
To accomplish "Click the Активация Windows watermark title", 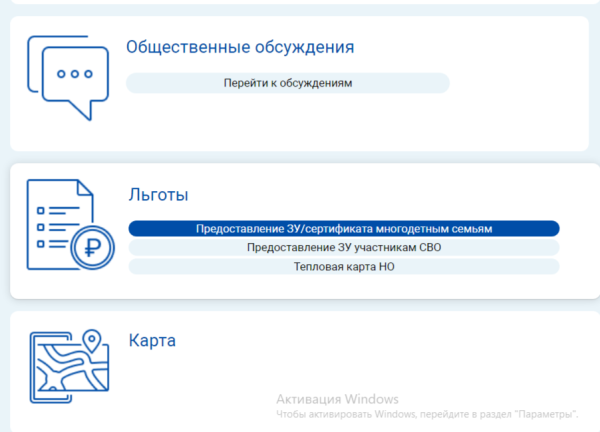I will click(x=337, y=398).
